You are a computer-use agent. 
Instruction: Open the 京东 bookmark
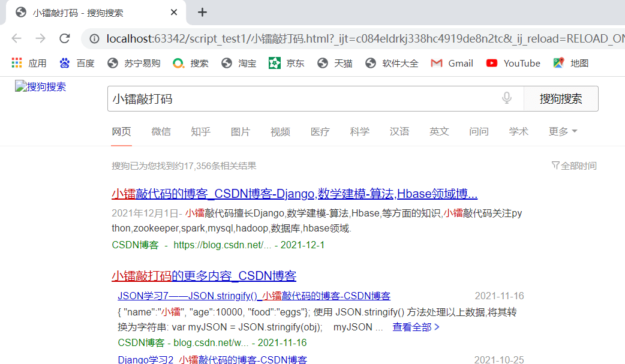point(287,63)
